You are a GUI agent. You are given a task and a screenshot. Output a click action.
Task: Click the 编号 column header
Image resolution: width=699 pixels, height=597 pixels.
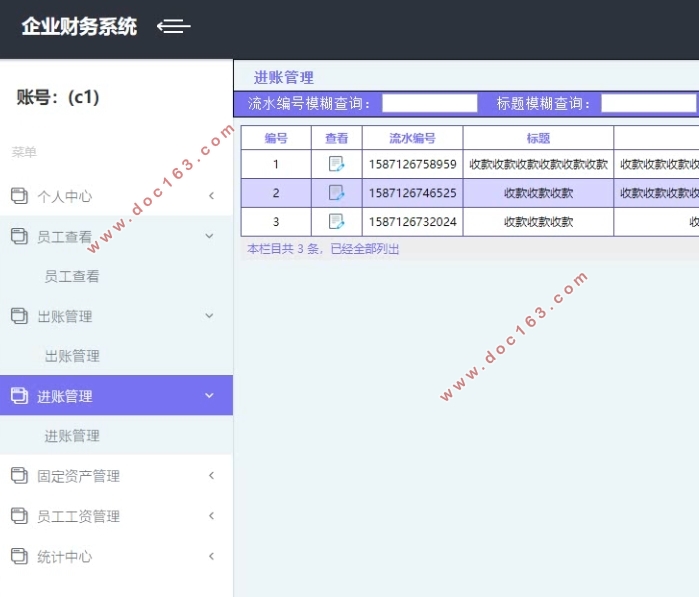tap(276, 138)
